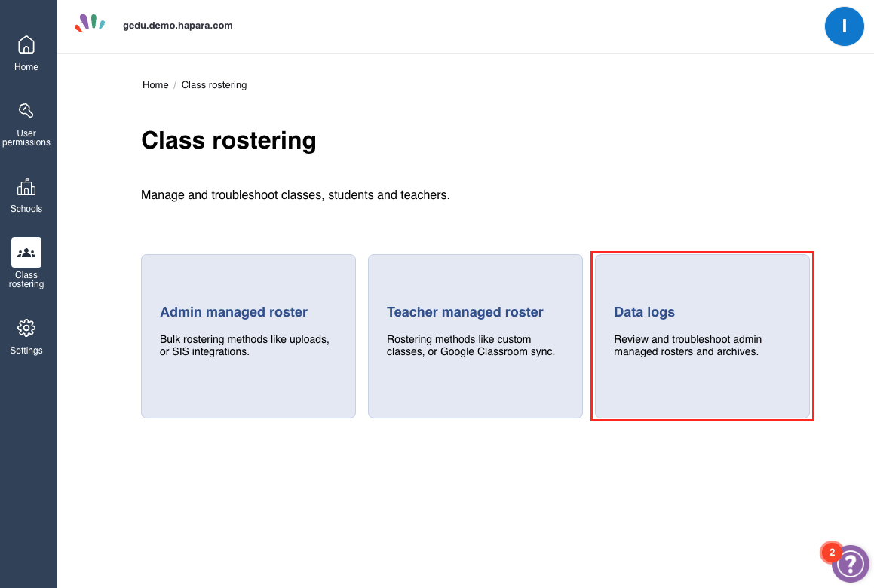This screenshot has width=874, height=588.
Task: Open the Schools section
Action: pos(26,187)
